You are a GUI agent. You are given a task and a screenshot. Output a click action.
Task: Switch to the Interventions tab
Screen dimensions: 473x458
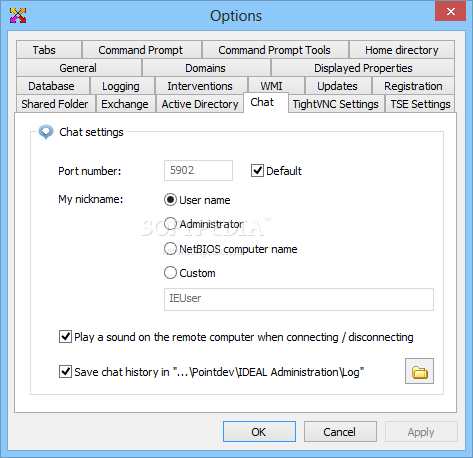point(201,86)
